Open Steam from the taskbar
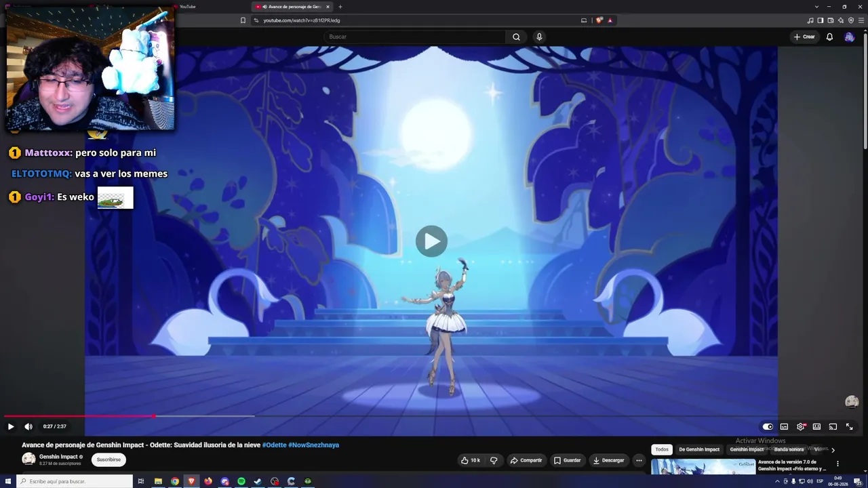868x488 pixels. pos(258,481)
